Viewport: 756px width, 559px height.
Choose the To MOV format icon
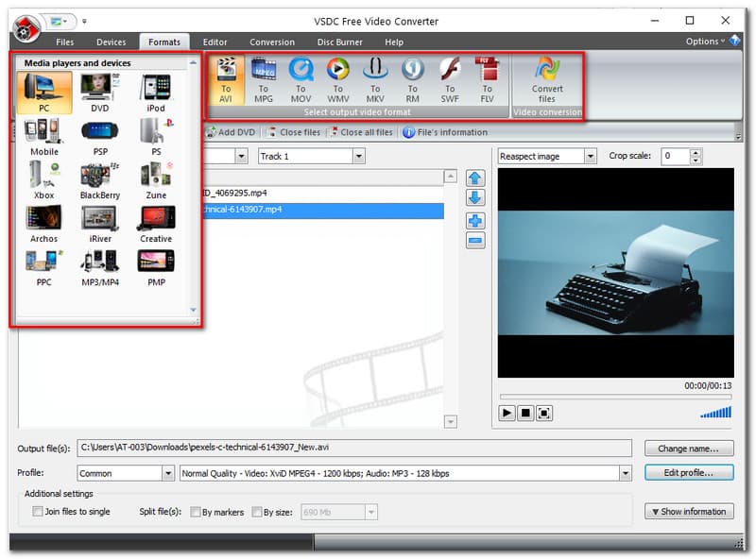coord(301,77)
